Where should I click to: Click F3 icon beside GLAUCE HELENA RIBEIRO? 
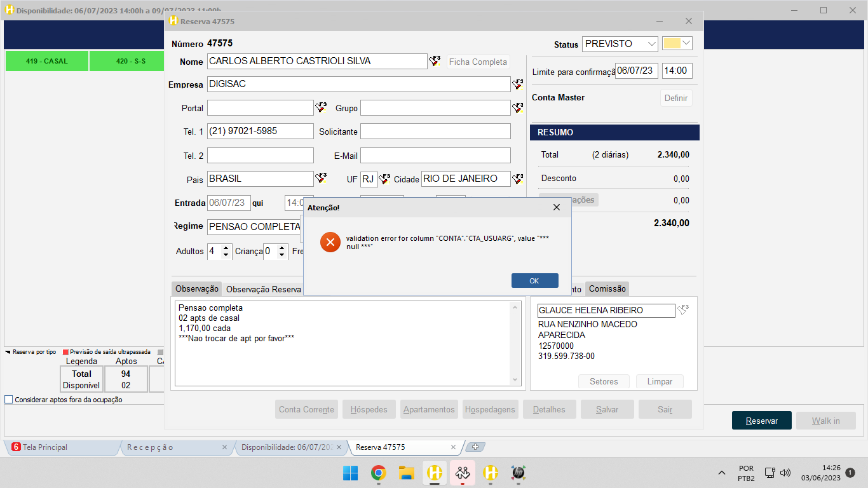pos(682,310)
